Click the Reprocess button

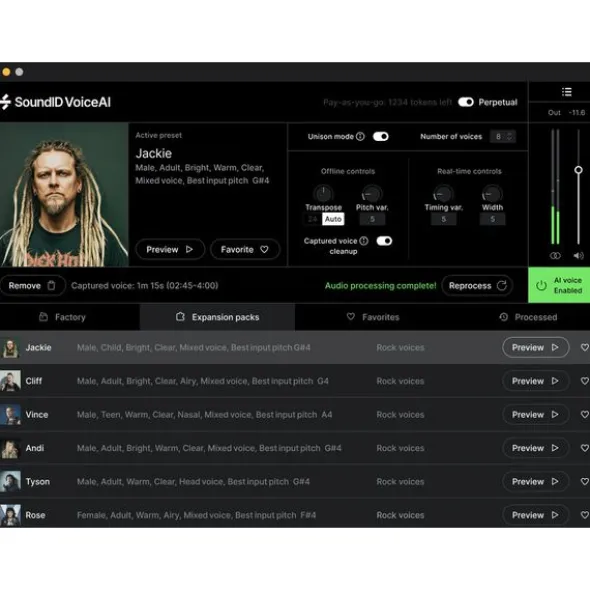click(477, 286)
